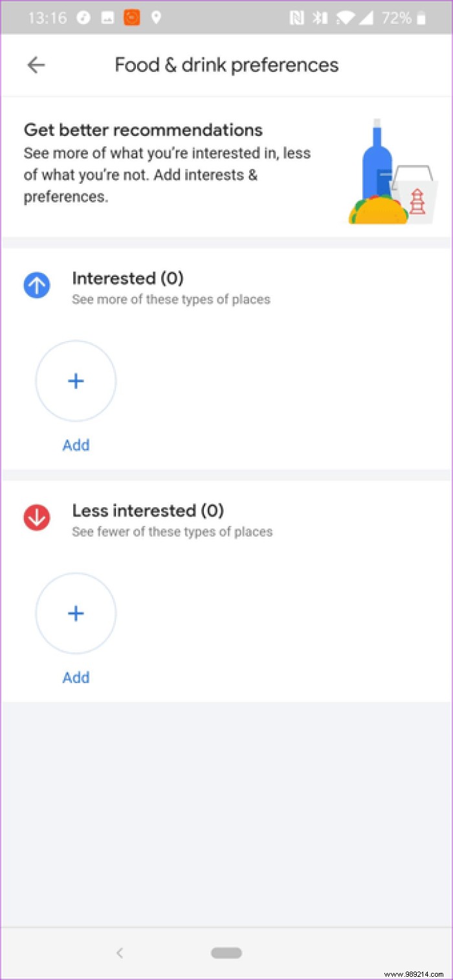Click the plus circle under Less interested

tap(76, 613)
